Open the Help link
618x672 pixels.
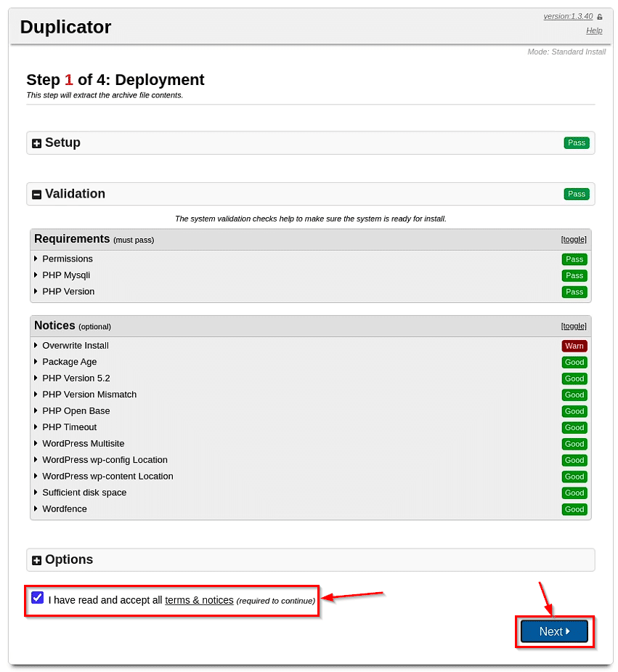point(594,31)
